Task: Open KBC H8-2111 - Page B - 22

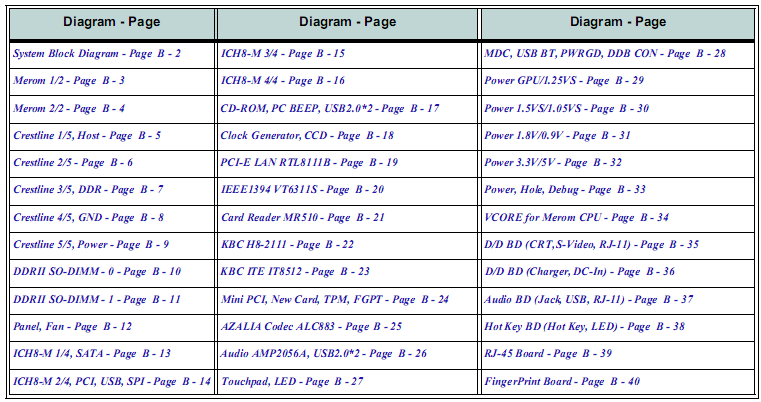Action: pos(287,245)
